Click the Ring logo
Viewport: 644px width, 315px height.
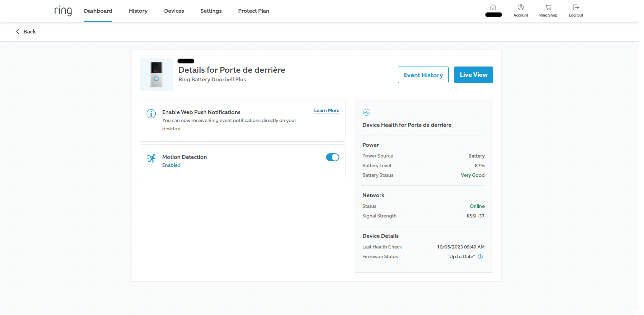[63, 11]
